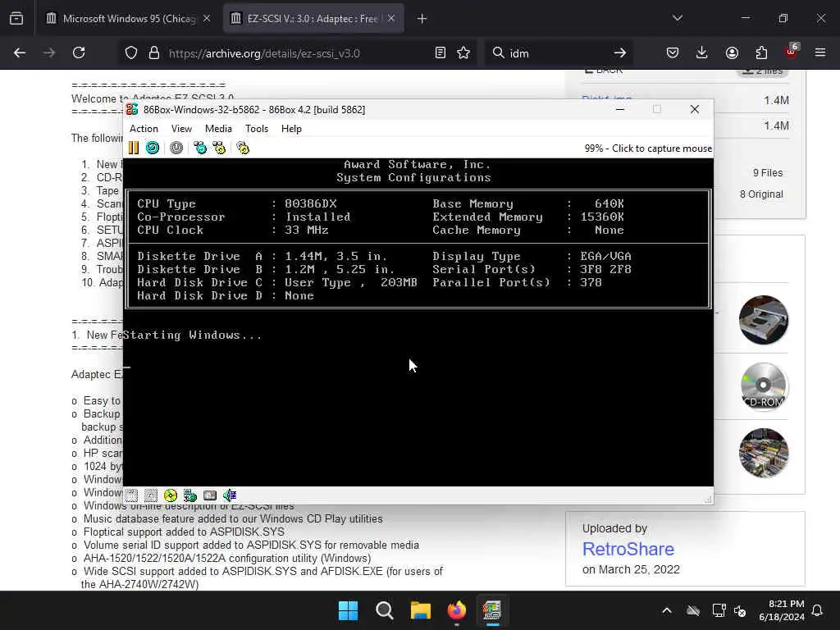Click the 9 Files text on archive page
The width and height of the screenshot is (840, 630).
[x=768, y=173]
